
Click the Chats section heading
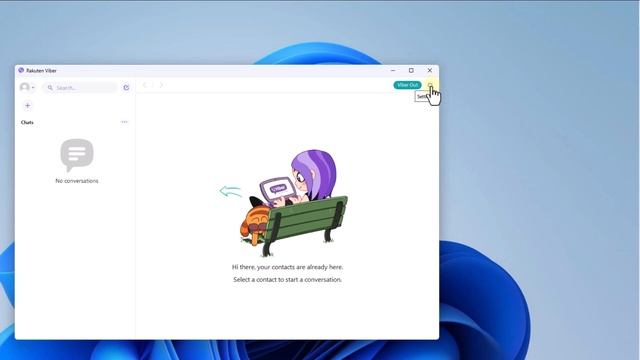(27, 122)
